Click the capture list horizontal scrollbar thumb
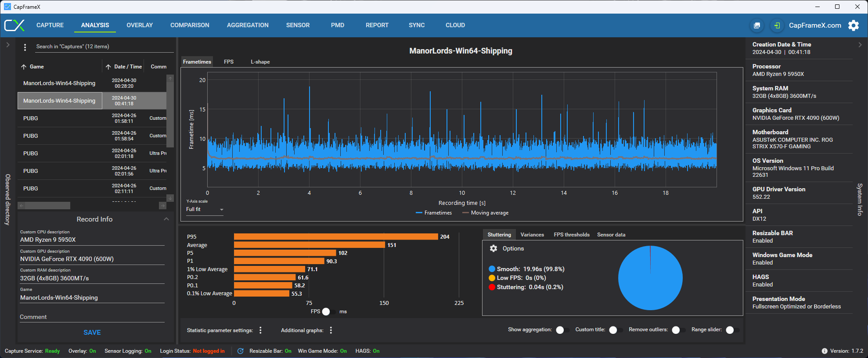 [47, 205]
